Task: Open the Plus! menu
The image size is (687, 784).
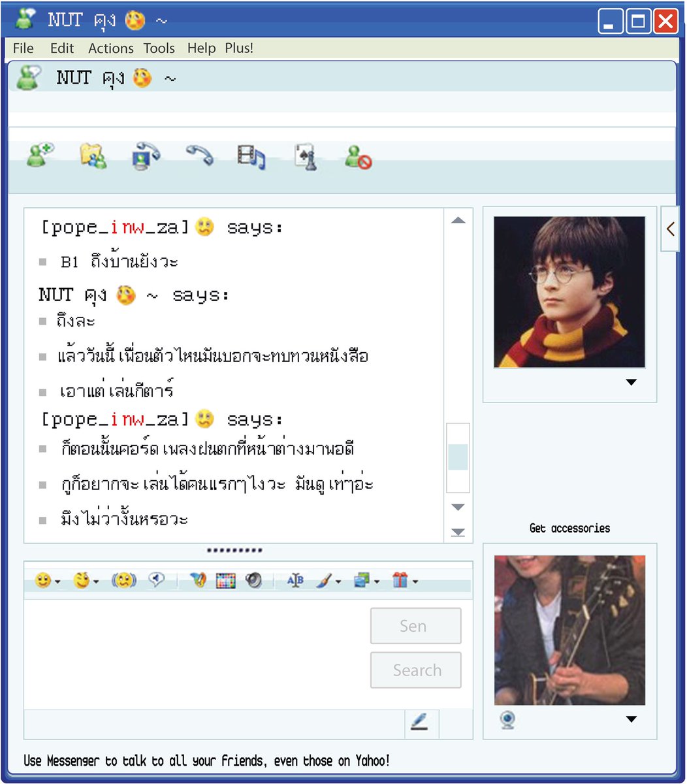Action: 239,48
